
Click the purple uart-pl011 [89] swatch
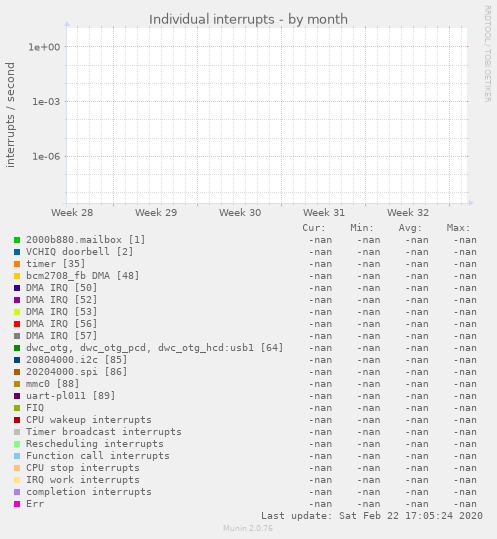click(17, 396)
